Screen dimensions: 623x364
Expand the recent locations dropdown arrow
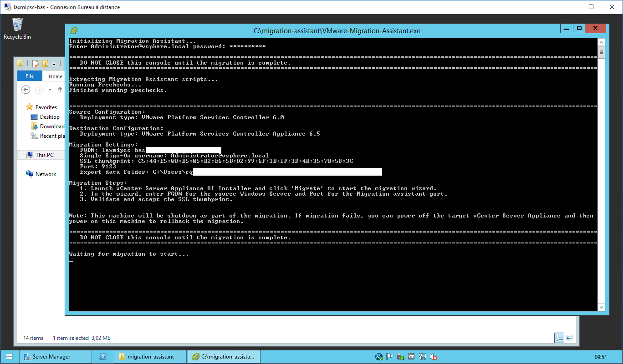50,90
